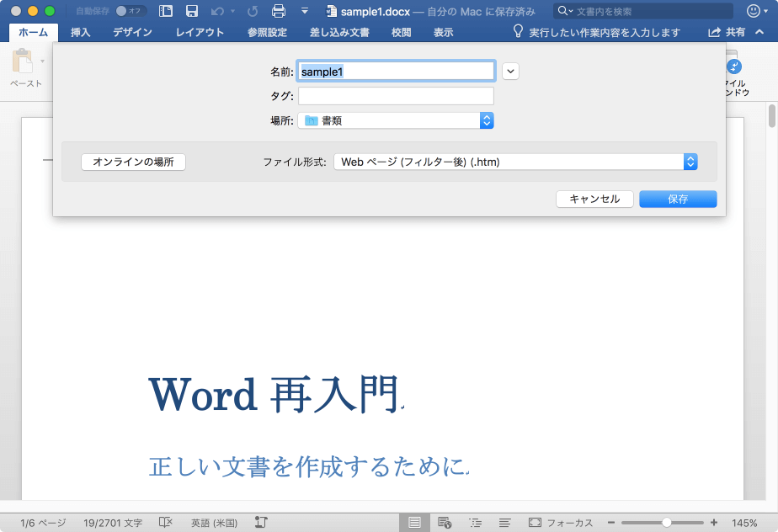Click the zoom out minus icon
The height and width of the screenshot is (532, 778).
coord(611,523)
